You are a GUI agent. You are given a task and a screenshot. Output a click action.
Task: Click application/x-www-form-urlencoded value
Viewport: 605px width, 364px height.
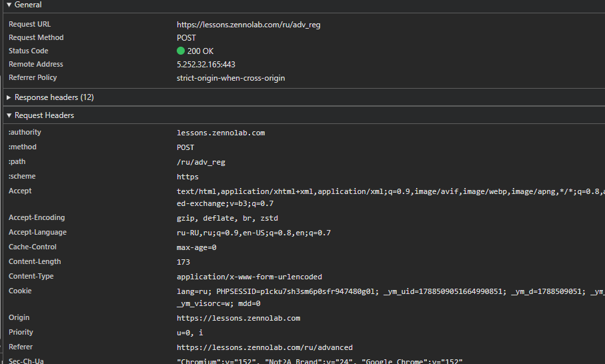point(249,277)
